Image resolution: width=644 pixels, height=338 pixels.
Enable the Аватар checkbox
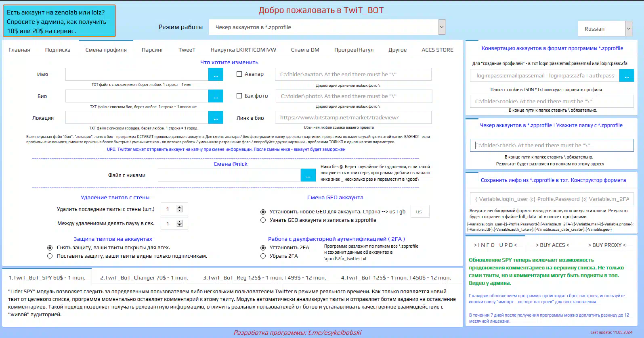pos(239,74)
